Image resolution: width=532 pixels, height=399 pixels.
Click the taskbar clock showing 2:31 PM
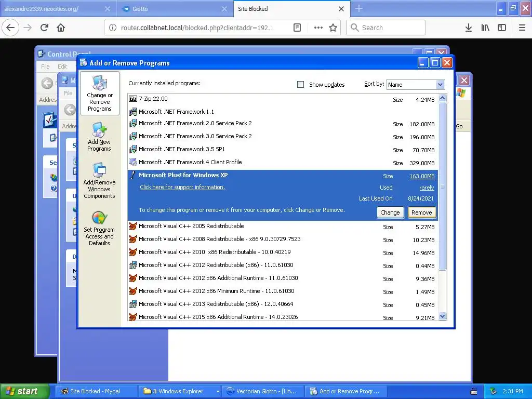tap(513, 391)
